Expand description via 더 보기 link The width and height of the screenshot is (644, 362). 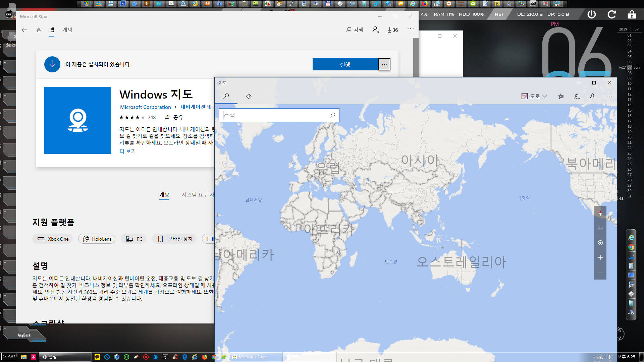pos(128,151)
